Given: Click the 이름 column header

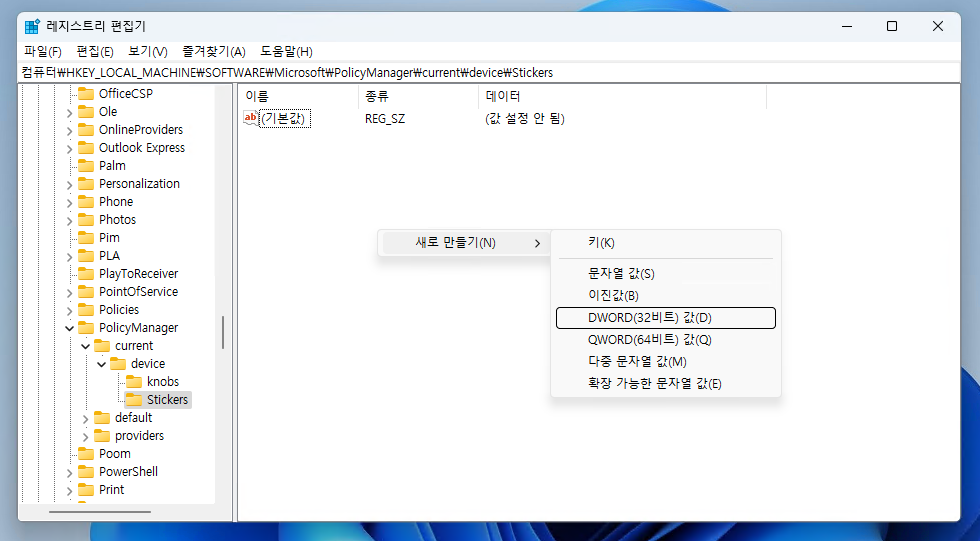Looking at the screenshot, I should click(x=299, y=96).
